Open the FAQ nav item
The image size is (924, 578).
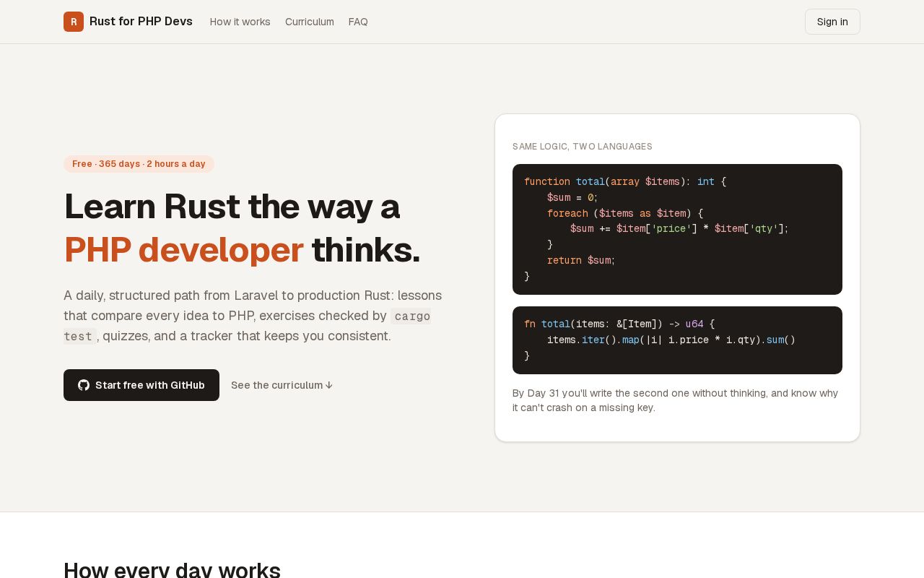tap(358, 22)
